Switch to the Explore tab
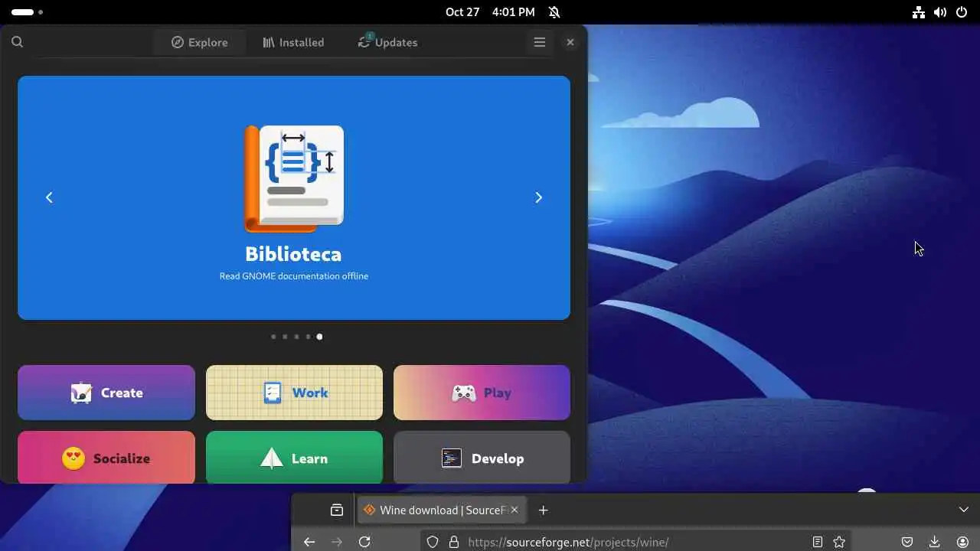 tap(199, 42)
